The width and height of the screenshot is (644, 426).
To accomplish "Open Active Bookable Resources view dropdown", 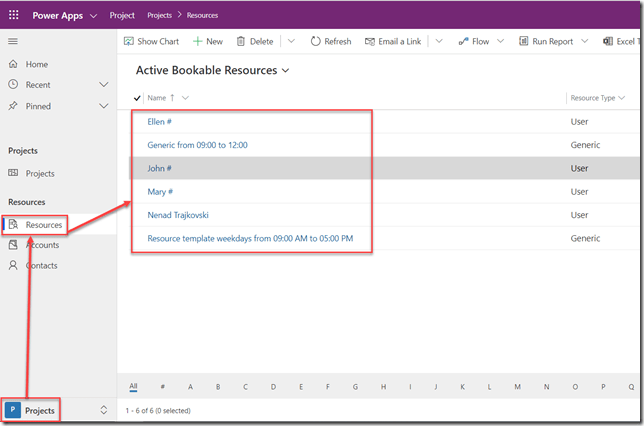I will pyautogui.click(x=286, y=71).
